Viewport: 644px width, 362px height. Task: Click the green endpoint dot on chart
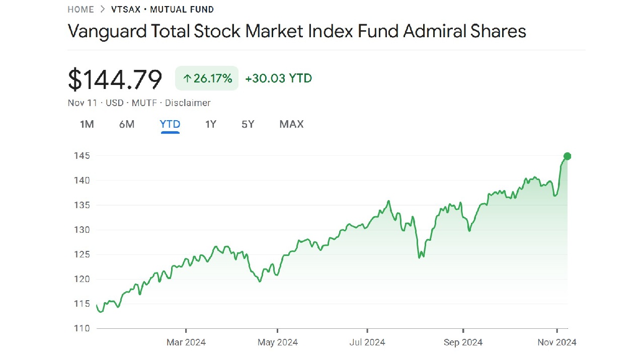(568, 156)
